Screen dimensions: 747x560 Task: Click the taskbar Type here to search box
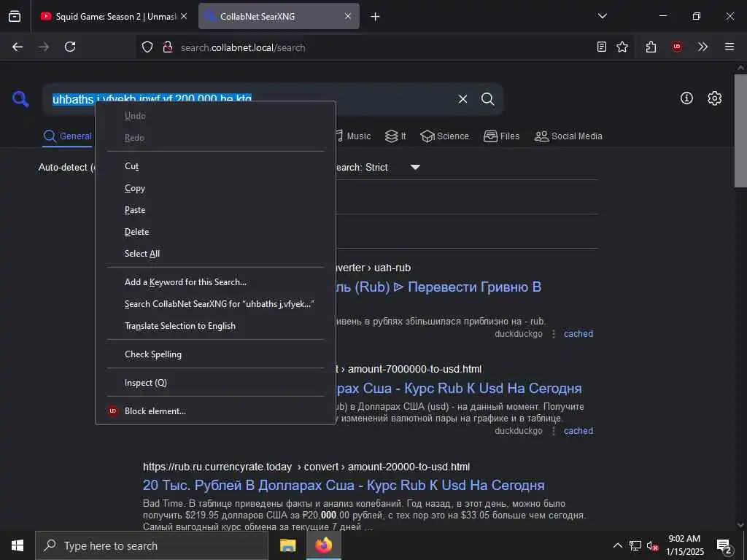152,545
